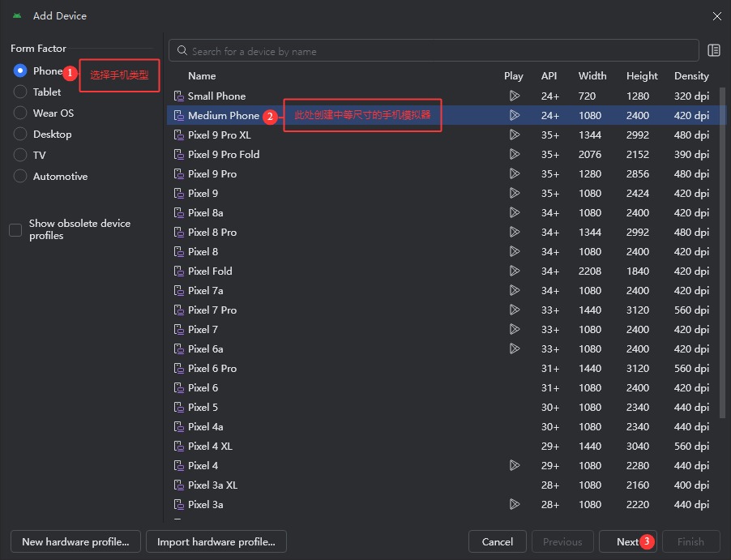Select the Automotive form factor

pyautogui.click(x=20, y=176)
